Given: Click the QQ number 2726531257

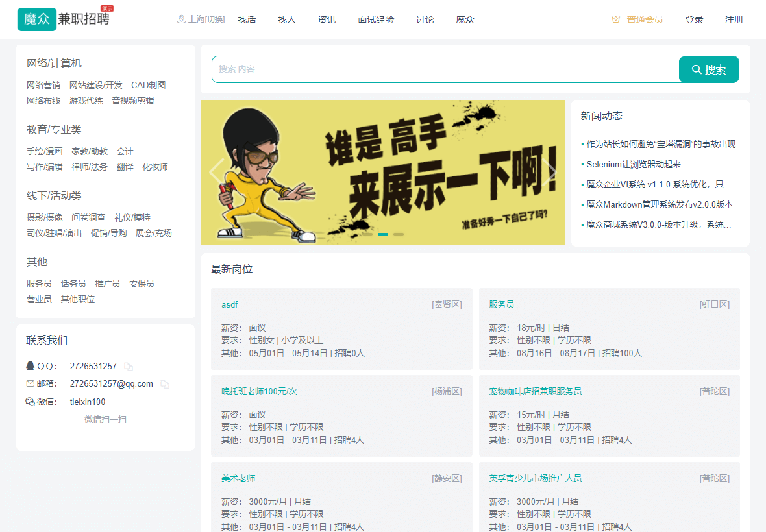Looking at the screenshot, I should coord(93,366).
